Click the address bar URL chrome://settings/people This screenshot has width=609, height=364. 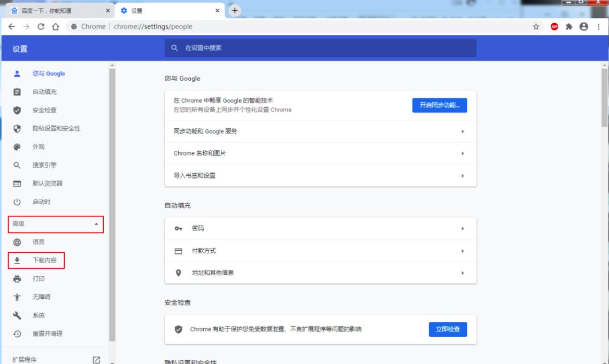[153, 26]
